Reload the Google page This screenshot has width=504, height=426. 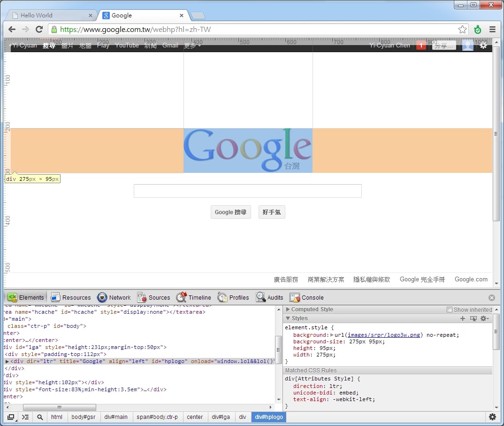pyautogui.click(x=39, y=30)
